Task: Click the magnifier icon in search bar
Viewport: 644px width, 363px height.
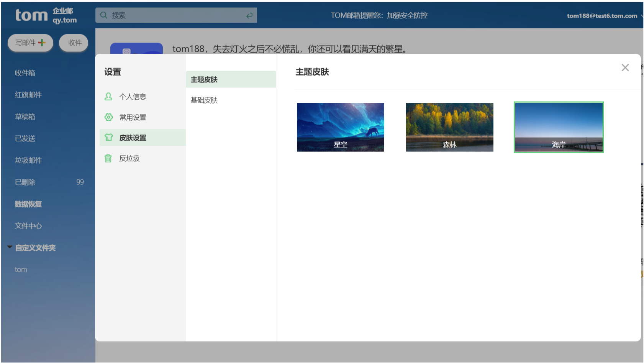Action: point(103,15)
